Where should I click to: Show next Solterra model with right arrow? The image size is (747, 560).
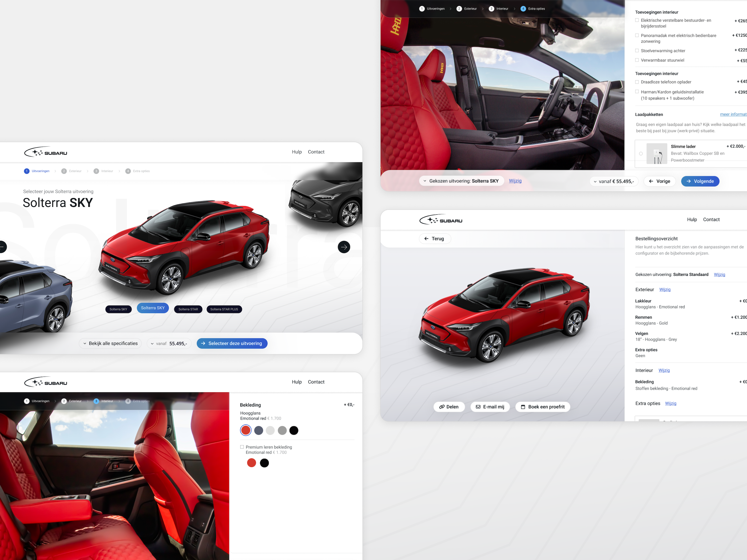point(344,247)
